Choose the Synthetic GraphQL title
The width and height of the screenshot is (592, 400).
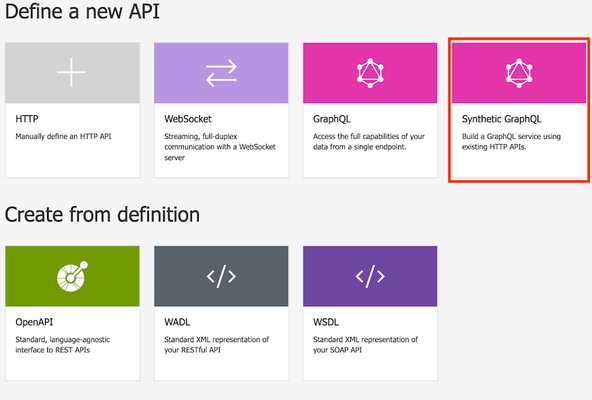point(502,119)
